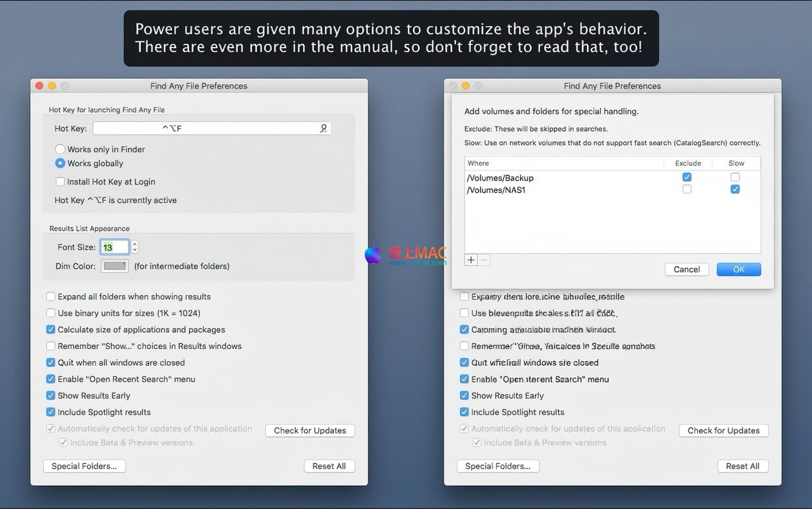Enable "Install Hot Key at Login" checkbox
Viewport: 812px width, 509px height.
(x=60, y=182)
